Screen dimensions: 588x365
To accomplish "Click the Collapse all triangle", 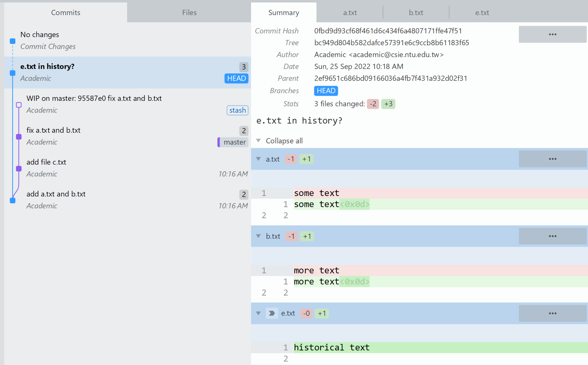I will pyautogui.click(x=258, y=141).
